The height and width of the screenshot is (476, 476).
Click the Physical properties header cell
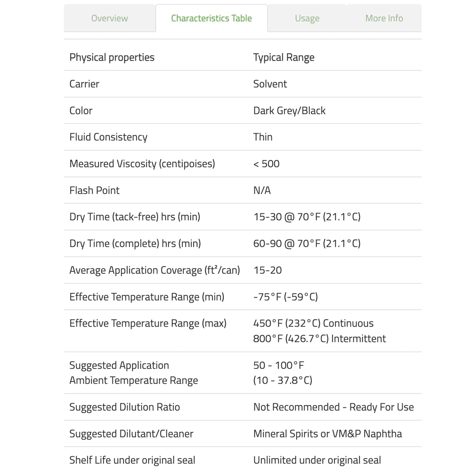point(112,57)
